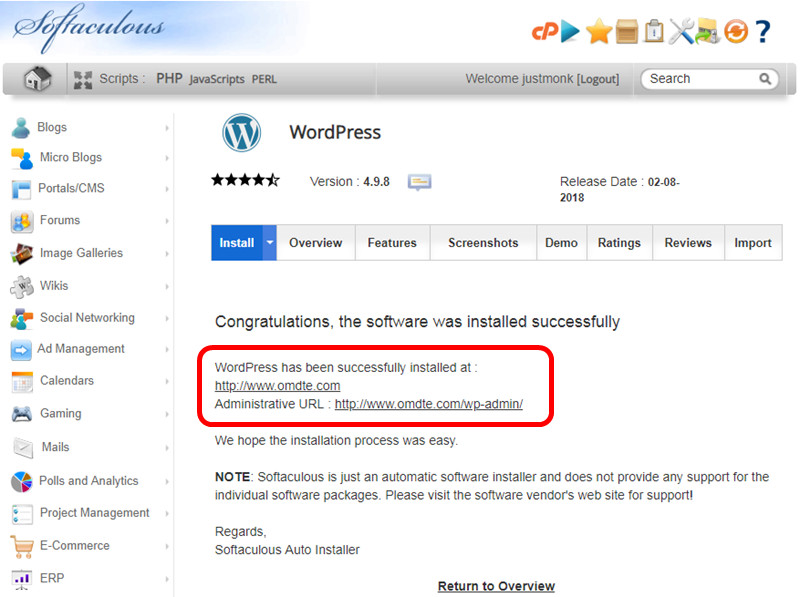Click the Softaculous logo
This screenshot has width=800, height=597.
[x=90, y=28]
